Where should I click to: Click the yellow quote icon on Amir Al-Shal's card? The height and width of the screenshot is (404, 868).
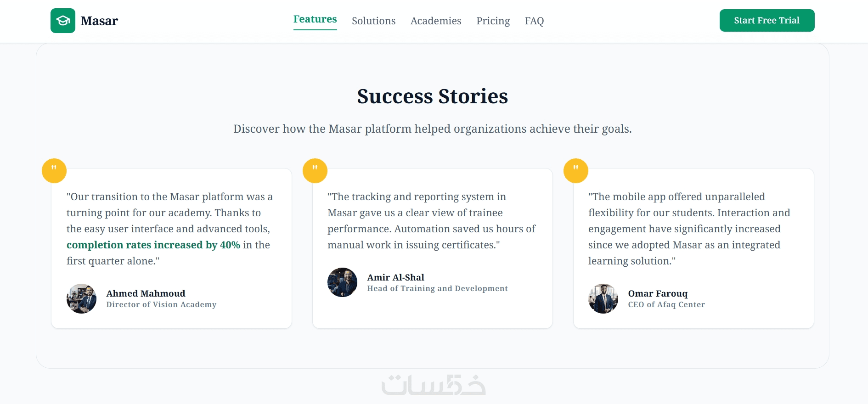[x=315, y=171]
